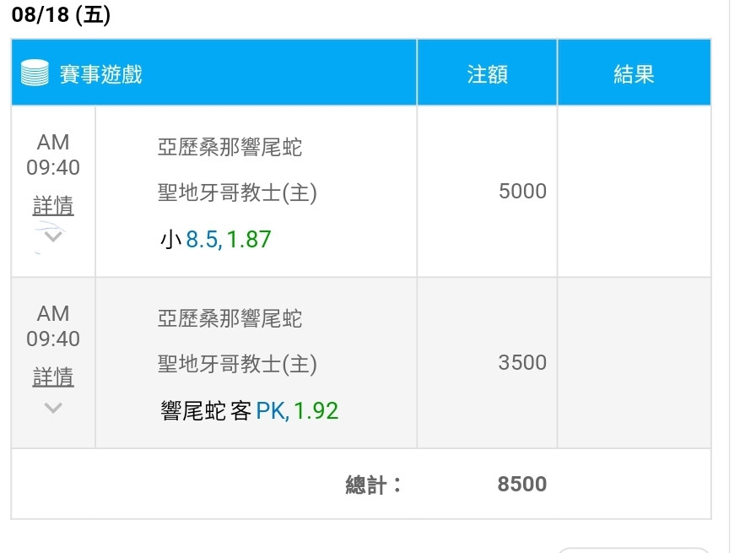Click the 注額 column header
This screenshot has height=553, width=756.
pos(487,74)
